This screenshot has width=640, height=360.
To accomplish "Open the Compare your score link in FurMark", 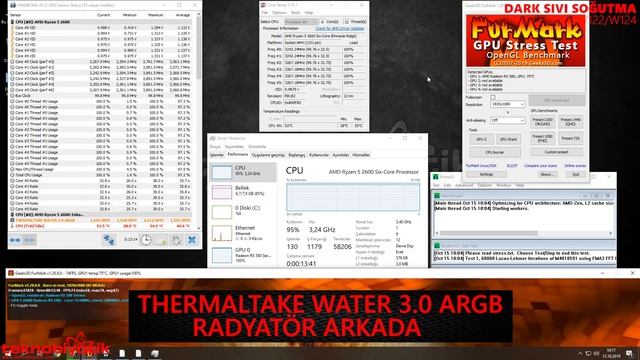I will 540,166.
